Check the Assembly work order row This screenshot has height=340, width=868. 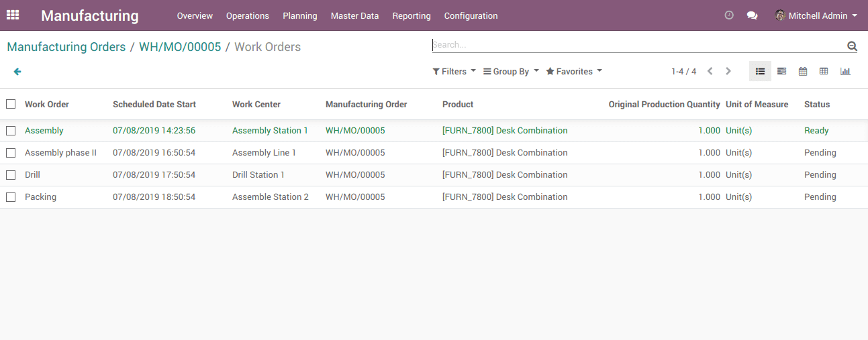click(11, 131)
